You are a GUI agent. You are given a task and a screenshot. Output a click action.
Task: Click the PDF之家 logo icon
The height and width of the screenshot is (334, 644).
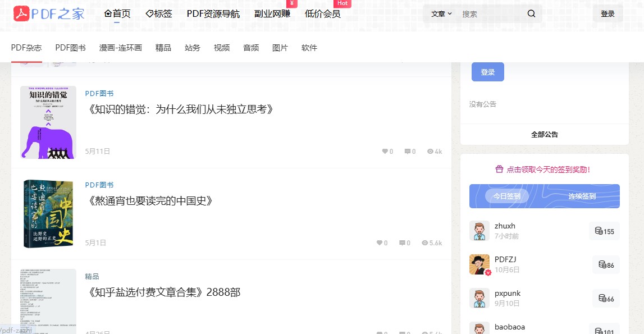tap(21, 13)
